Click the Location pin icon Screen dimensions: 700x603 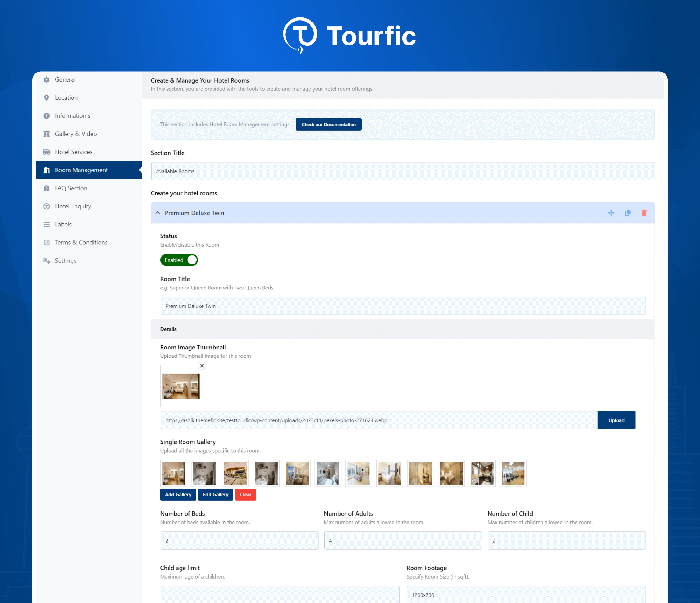coord(47,98)
